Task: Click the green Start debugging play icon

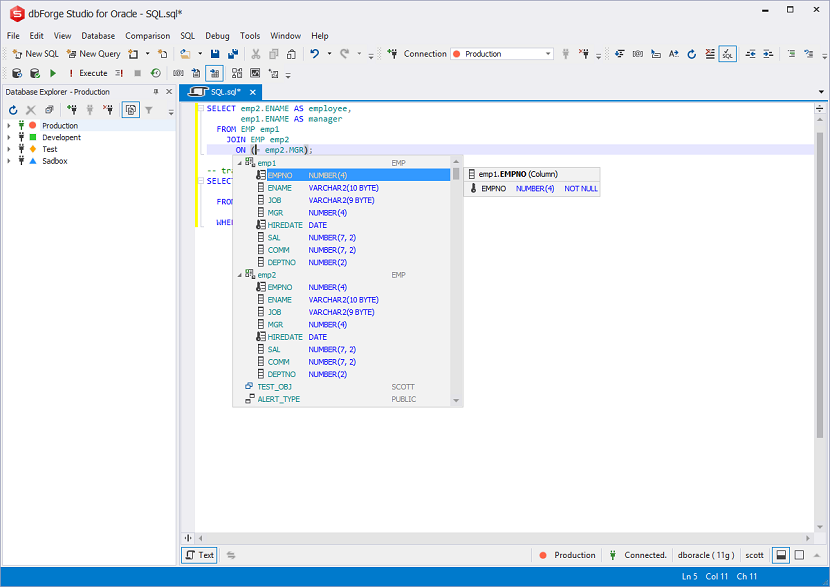Action: (x=53, y=73)
